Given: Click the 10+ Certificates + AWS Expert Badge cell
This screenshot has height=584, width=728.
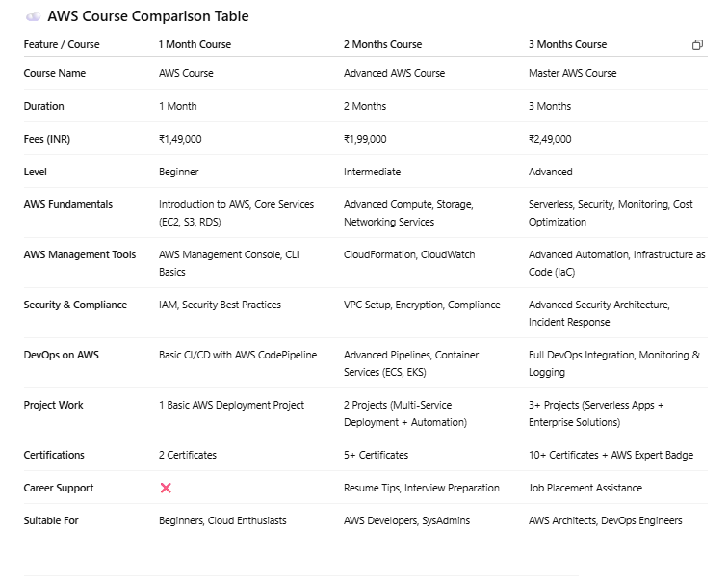Looking at the screenshot, I should [x=611, y=455].
